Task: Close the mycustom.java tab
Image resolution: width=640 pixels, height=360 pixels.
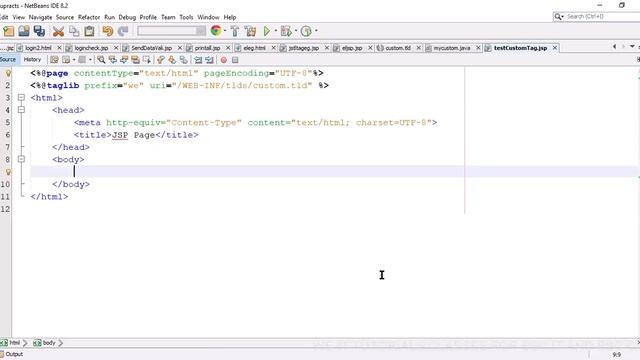Action: point(478,48)
